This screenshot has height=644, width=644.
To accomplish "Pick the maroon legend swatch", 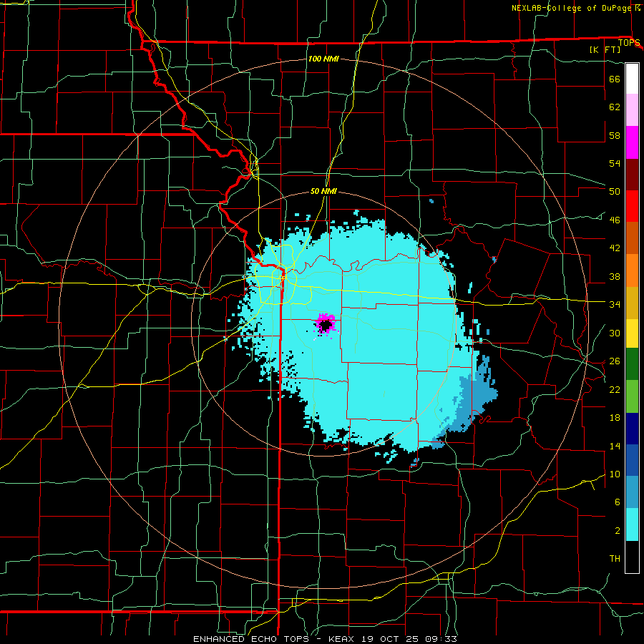I will [632, 174].
